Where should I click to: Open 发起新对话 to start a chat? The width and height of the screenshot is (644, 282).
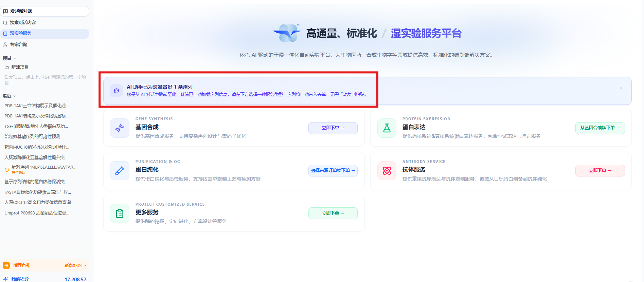tap(44, 11)
